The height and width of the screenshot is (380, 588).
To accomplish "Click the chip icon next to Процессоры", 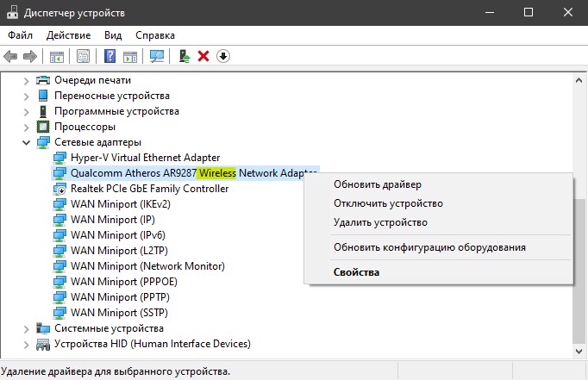I will (x=43, y=127).
